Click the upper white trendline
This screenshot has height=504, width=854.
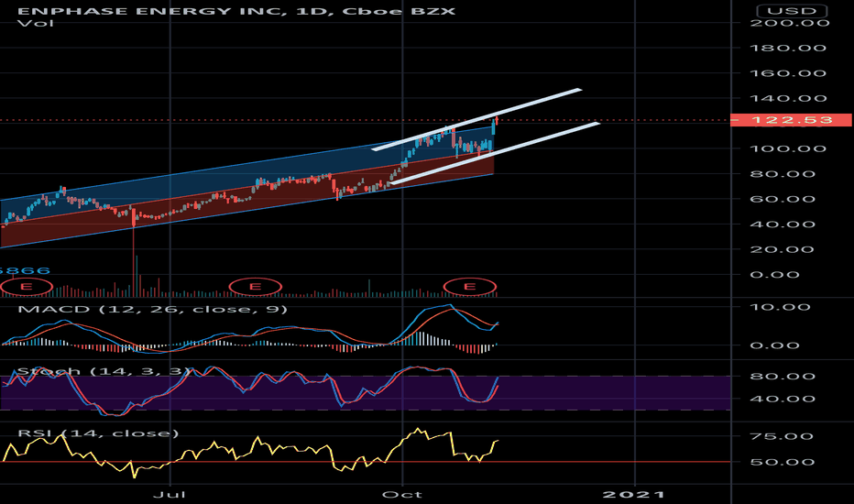pyautogui.click(x=476, y=119)
